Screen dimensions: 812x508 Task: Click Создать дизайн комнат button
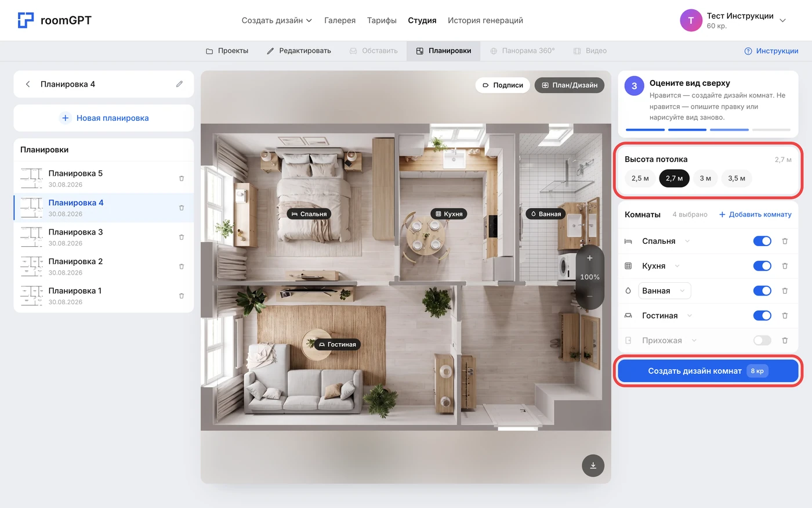point(708,371)
